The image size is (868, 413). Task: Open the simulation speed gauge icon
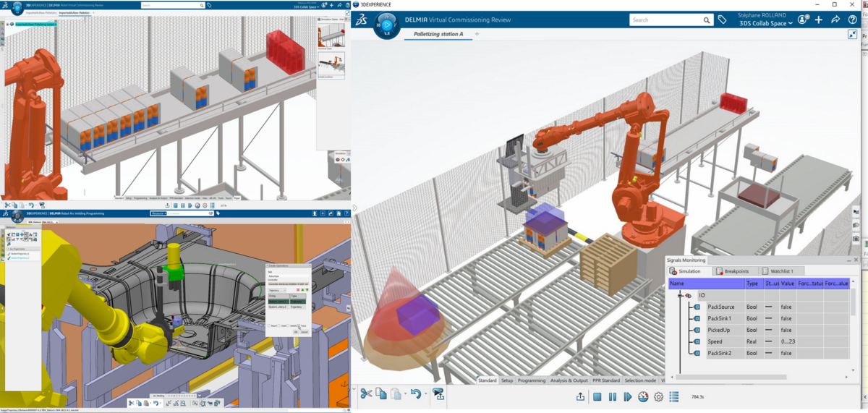coord(643,396)
